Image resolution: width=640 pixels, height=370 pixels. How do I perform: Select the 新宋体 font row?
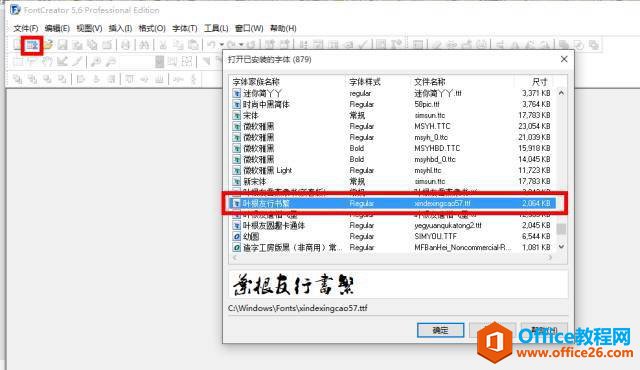click(393, 182)
